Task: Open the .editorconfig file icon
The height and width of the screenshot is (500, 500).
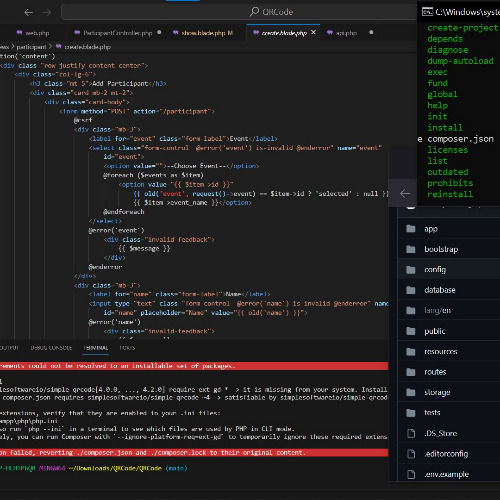Action: pyautogui.click(x=411, y=454)
